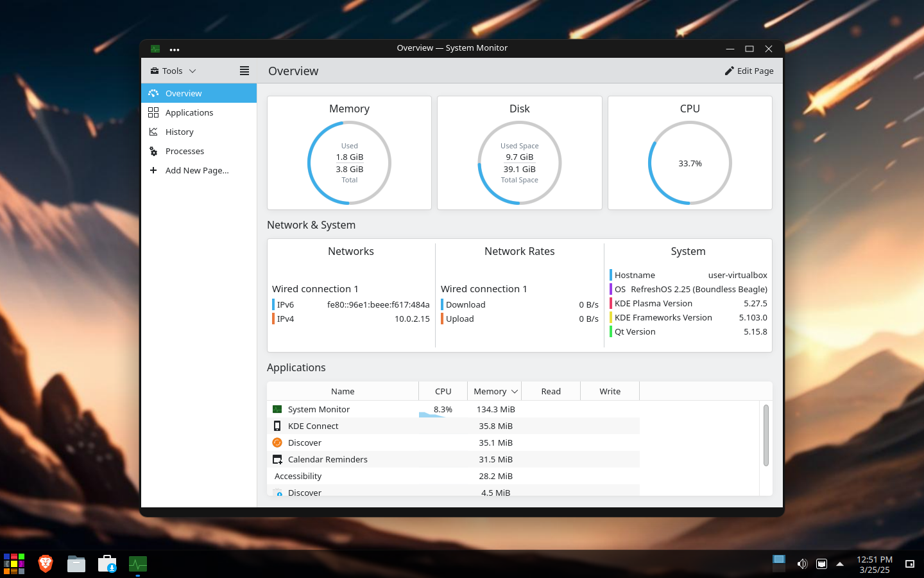Click the System Monitor window icon in title bar
Image resolution: width=924 pixels, height=578 pixels.
pos(155,49)
